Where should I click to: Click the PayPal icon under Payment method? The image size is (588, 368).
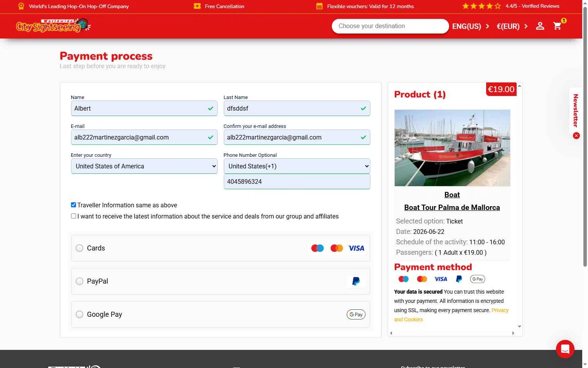coord(459,279)
